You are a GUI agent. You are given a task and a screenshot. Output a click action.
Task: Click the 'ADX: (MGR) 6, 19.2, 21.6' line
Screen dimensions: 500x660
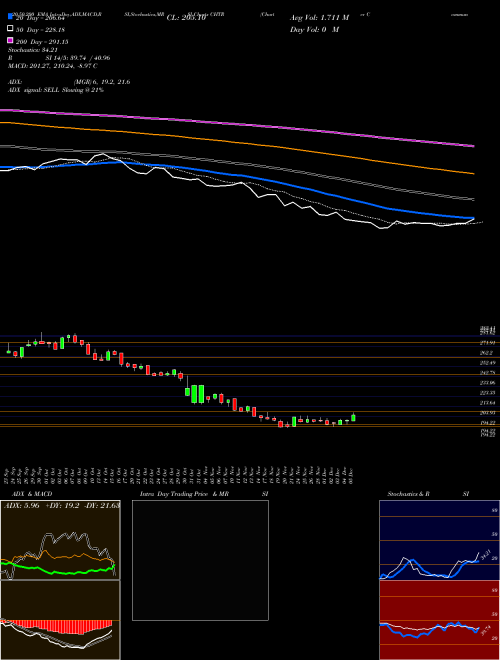pyautogui.click(x=69, y=82)
